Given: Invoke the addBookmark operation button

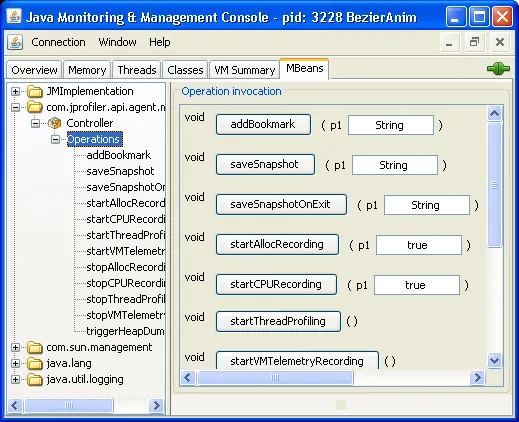Looking at the screenshot, I should point(263,125).
